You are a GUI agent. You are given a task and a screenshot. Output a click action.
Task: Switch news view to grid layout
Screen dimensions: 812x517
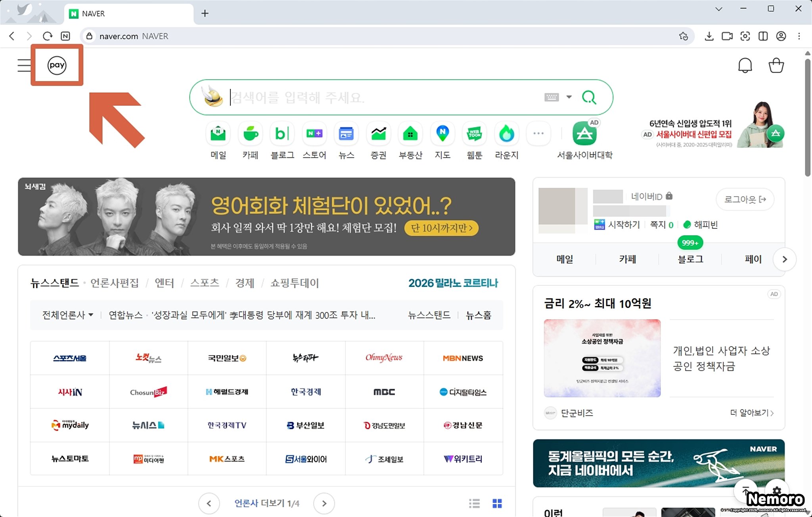tap(497, 503)
